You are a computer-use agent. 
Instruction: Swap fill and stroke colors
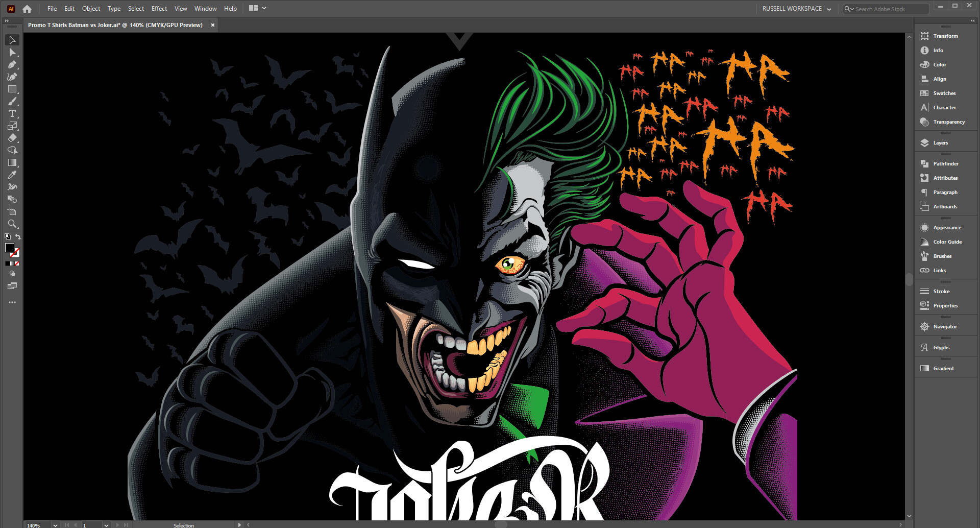18,236
